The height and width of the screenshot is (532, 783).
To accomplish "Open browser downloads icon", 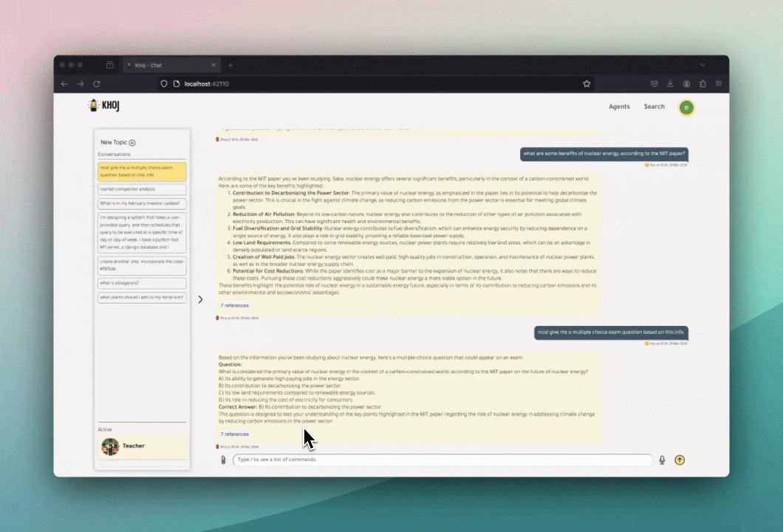I will (x=670, y=84).
